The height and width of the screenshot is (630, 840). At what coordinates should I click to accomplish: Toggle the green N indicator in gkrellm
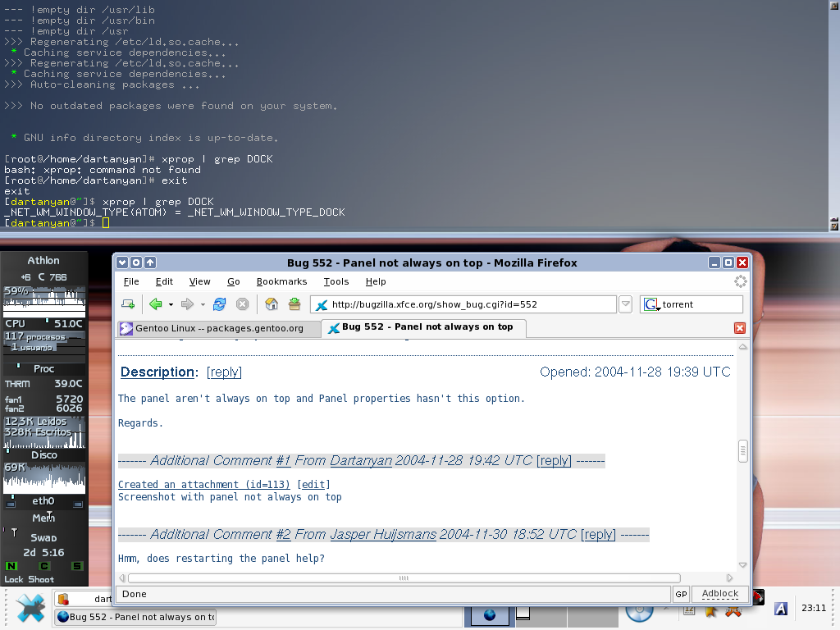point(11,566)
